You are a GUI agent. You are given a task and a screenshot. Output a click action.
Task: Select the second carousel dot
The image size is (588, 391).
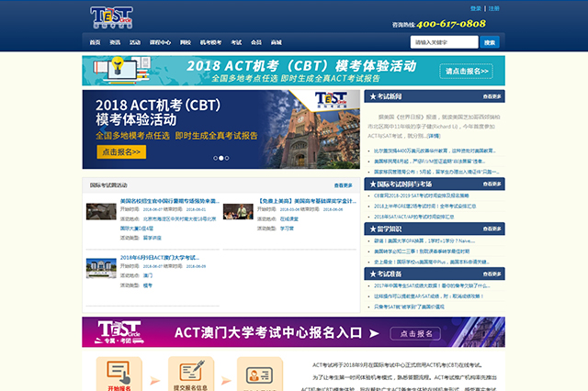click(221, 158)
